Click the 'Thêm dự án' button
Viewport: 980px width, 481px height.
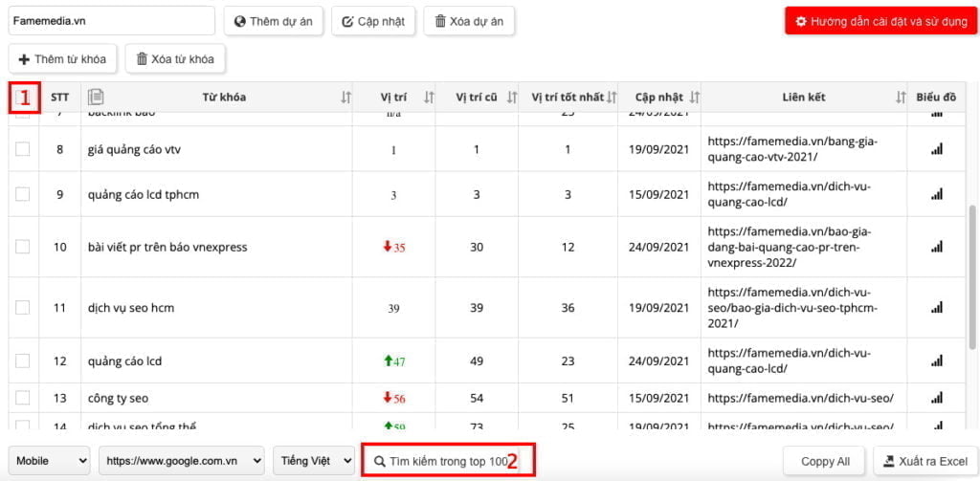pos(274,21)
